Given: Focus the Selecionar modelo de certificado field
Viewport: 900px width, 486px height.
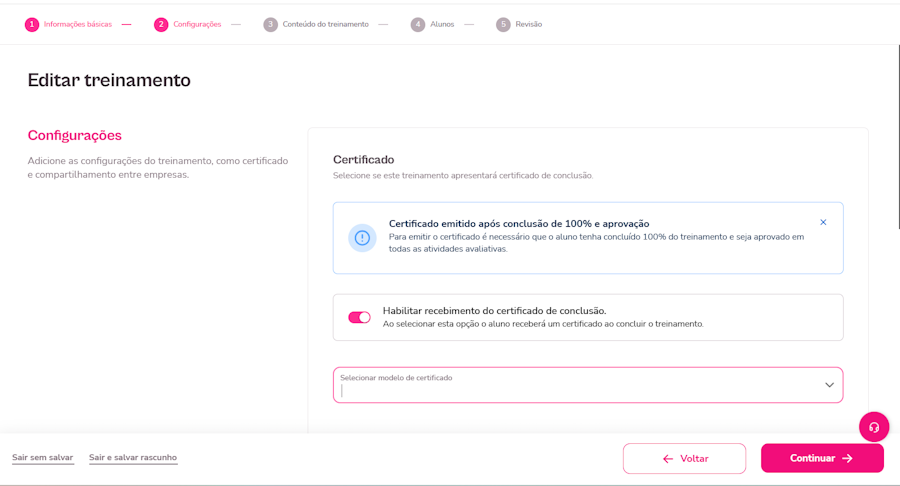Looking at the screenshot, I should tap(588, 385).
